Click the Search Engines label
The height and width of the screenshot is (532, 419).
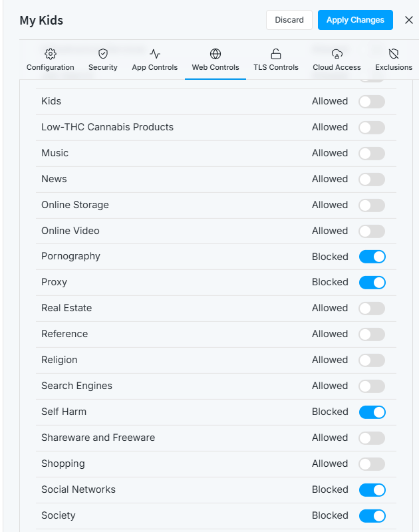click(x=76, y=386)
